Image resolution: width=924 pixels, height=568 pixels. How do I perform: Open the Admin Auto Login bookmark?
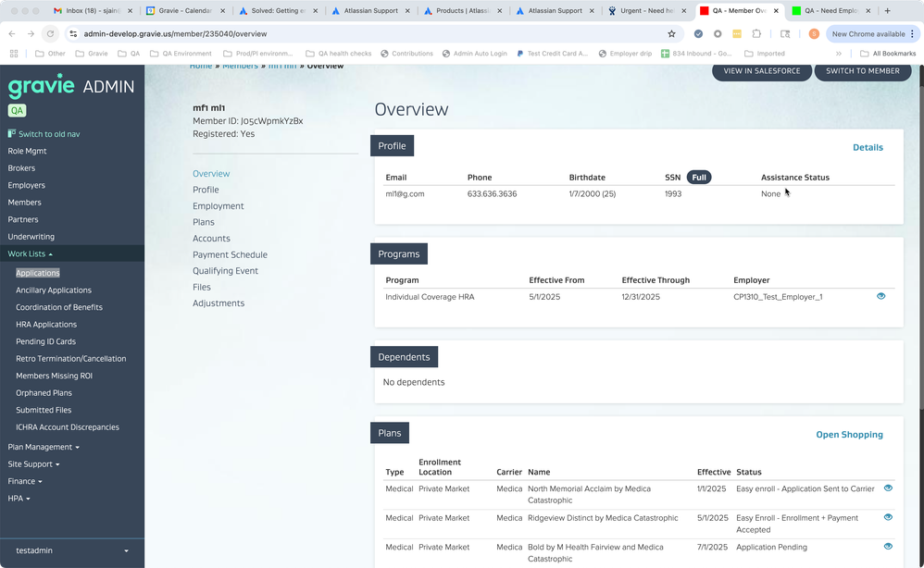[474, 54]
